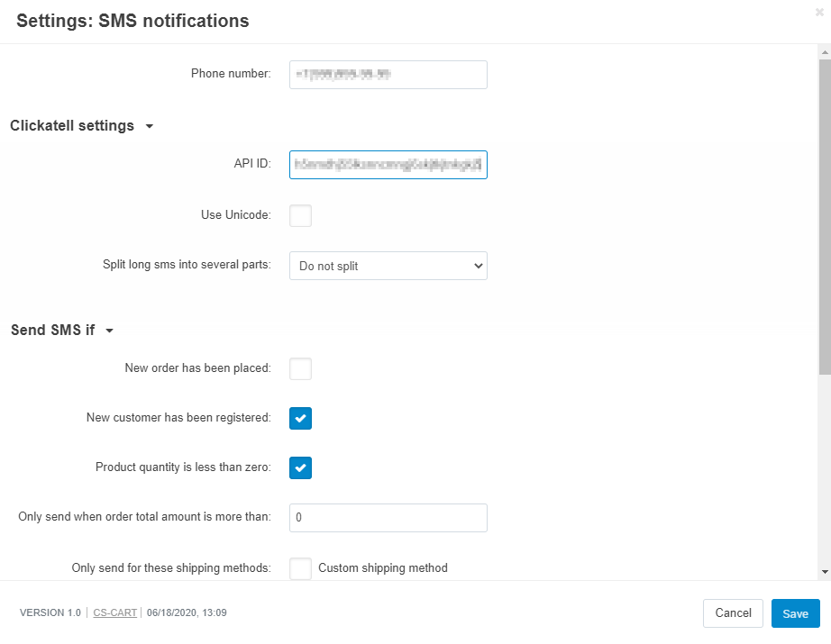This screenshot has width=831, height=644.
Task: Click the order total amount field
Action: (388, 517)
